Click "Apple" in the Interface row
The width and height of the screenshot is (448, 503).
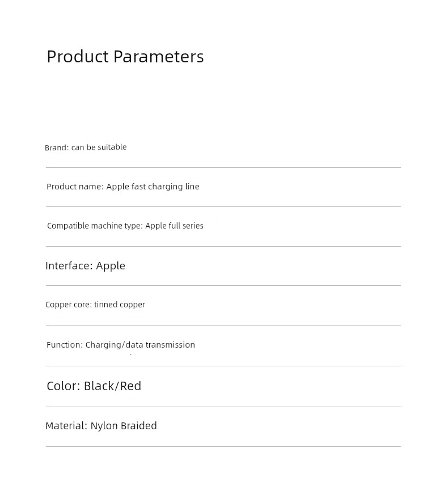click(x=111, y=266)
